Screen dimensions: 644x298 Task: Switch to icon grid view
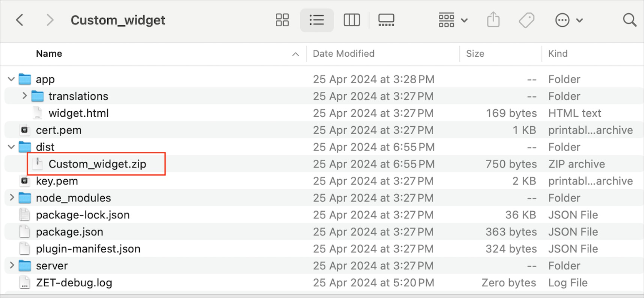282,20
